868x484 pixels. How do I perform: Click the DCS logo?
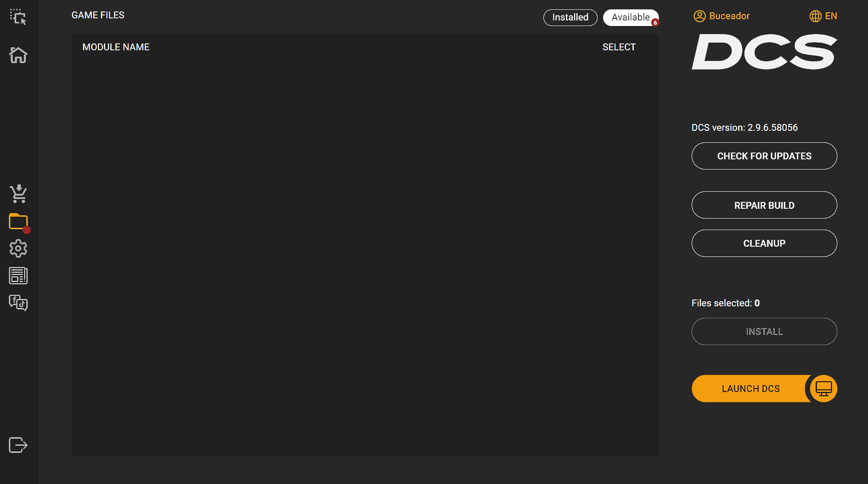[x=764, y=52]
